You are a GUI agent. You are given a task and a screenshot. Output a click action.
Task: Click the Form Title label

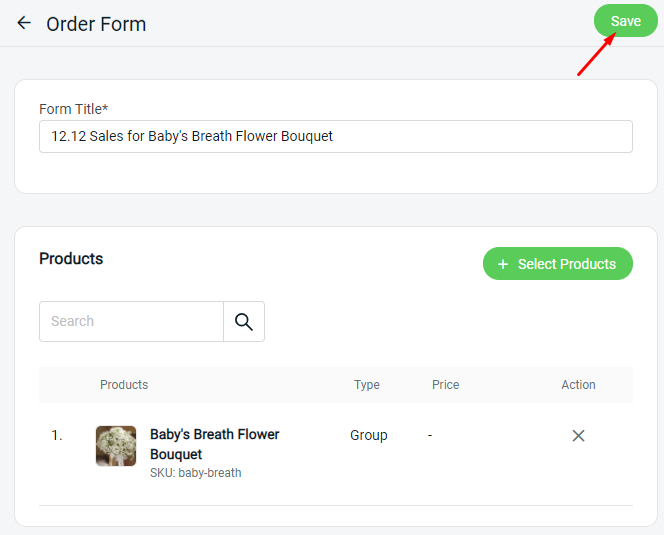coord(73,108)
